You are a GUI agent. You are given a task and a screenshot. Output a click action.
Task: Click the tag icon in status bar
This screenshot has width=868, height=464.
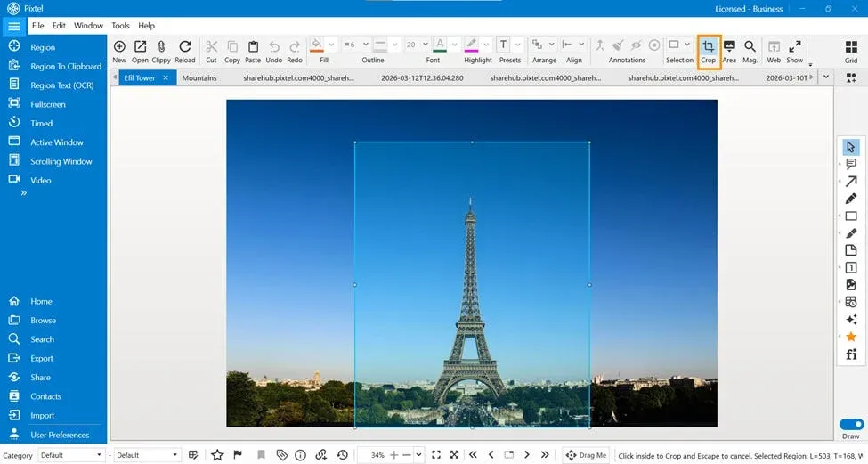click(x=281, y=455)
